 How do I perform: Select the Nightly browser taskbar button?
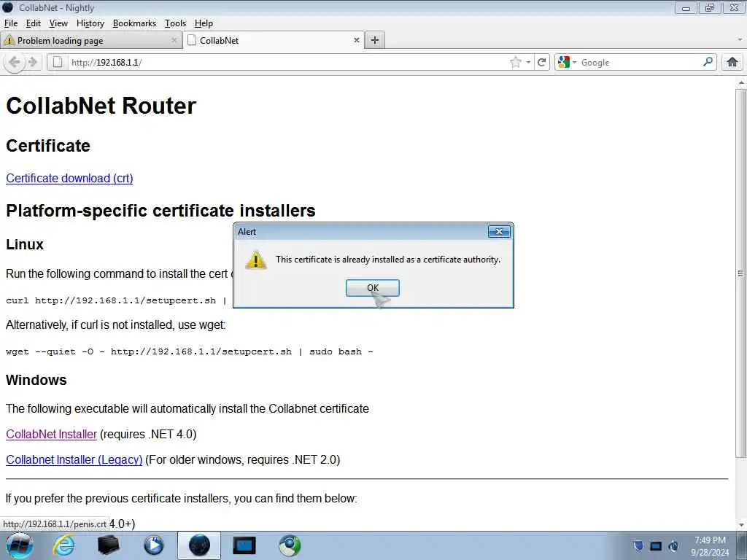pos(199,545)
